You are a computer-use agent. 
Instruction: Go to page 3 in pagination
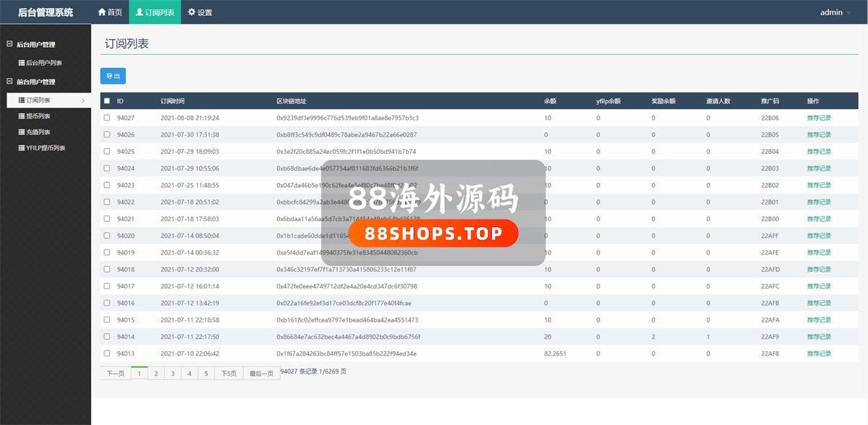172,374
